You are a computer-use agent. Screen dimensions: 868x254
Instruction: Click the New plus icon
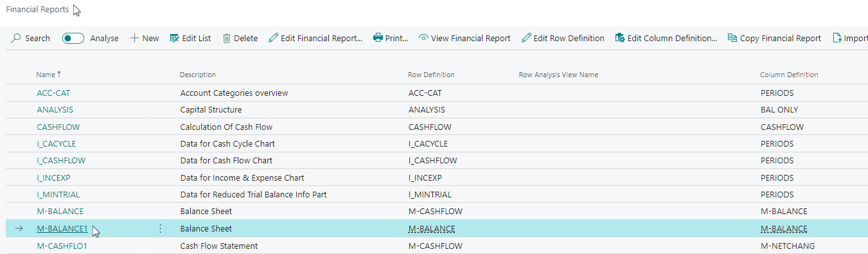click(x=134, y=39)
